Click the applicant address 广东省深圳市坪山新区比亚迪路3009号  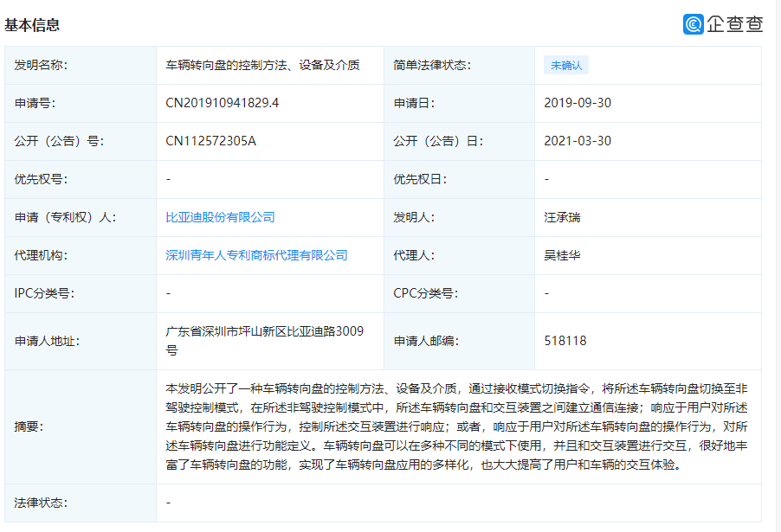(x=264, y=341)
